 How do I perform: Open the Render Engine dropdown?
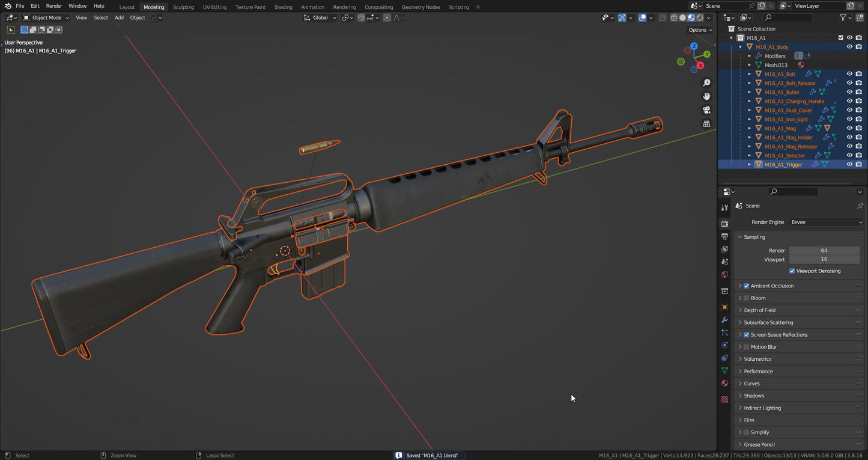(x=826, y=222)
